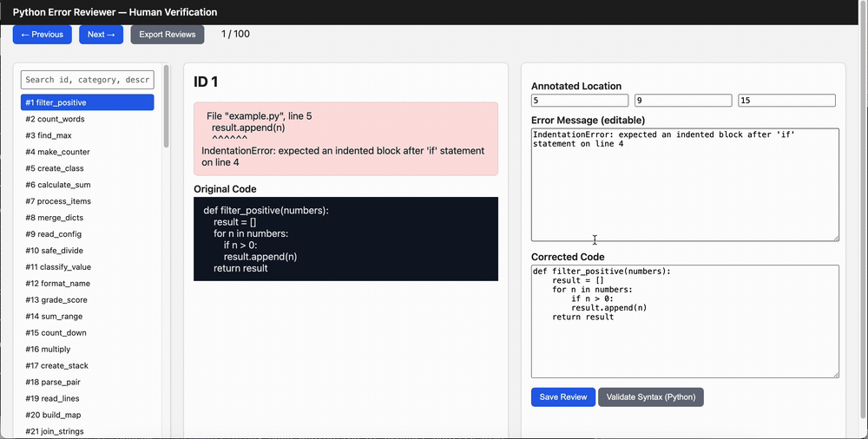Select #18 parse_pair entry
This screenshot has height=439, width=868.
[88, 382]
